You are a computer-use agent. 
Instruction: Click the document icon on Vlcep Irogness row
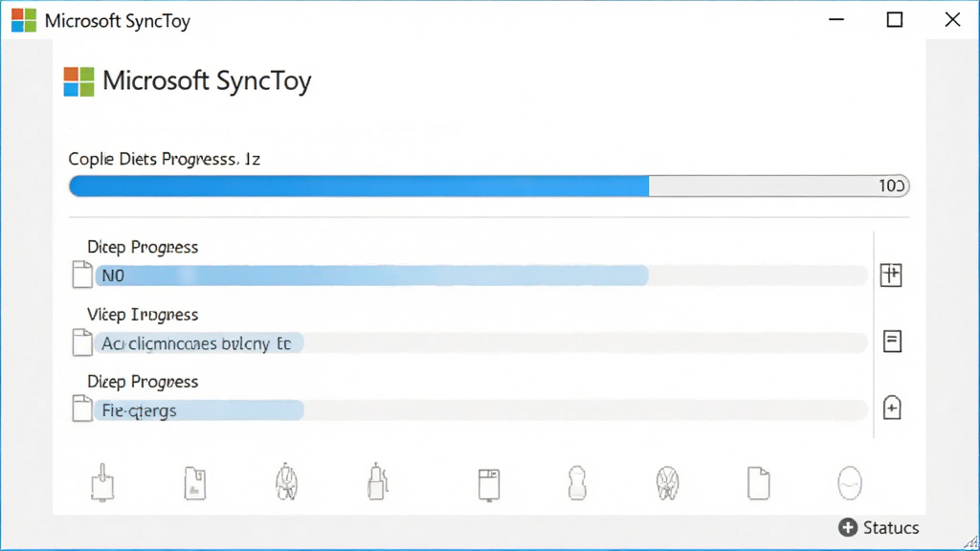click(x=892, y=342)
